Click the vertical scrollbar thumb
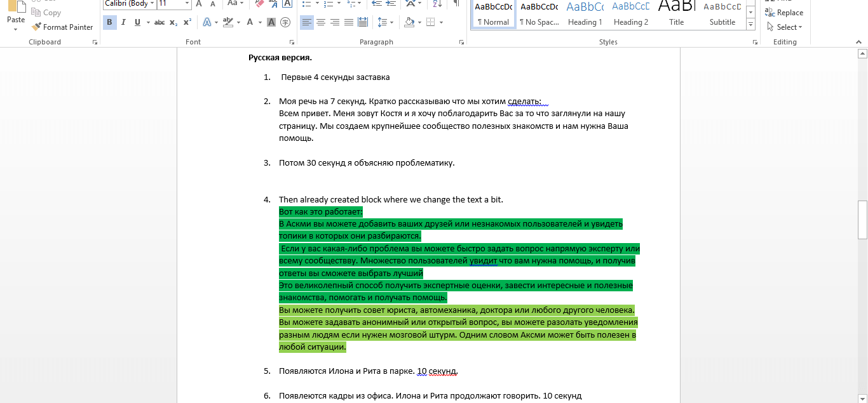Viewport: 868px width, 403px height. coord(862,220)
